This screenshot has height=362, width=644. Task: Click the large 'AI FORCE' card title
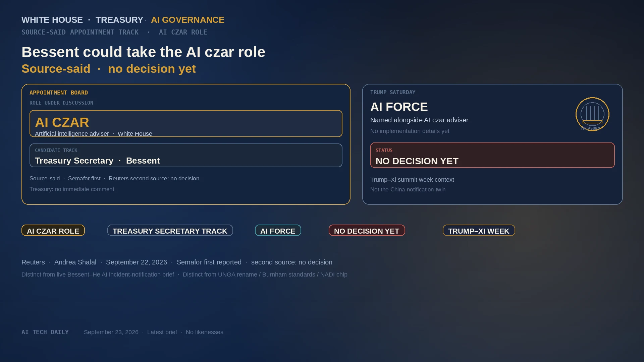[399, 107]
